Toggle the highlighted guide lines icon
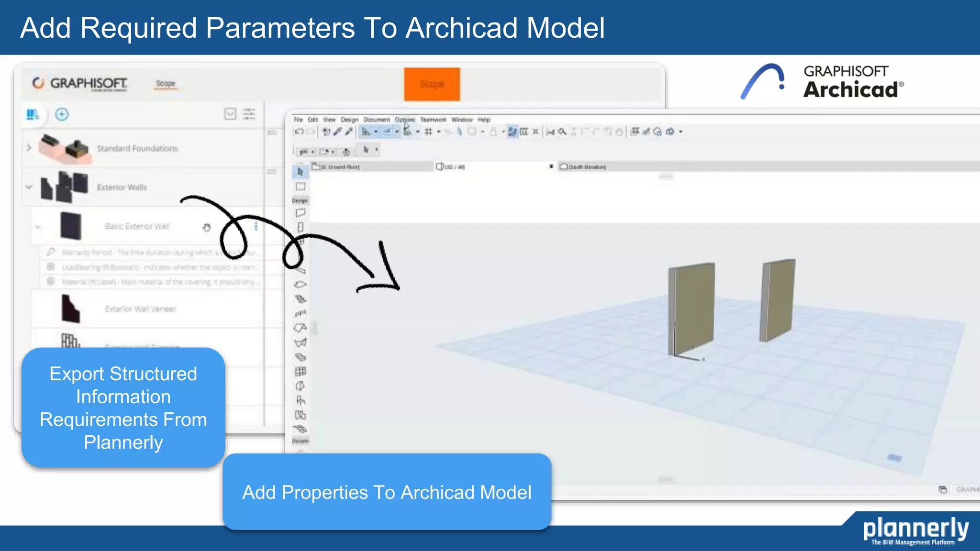Viewport: 980px width, 551px height. point(366,132)
